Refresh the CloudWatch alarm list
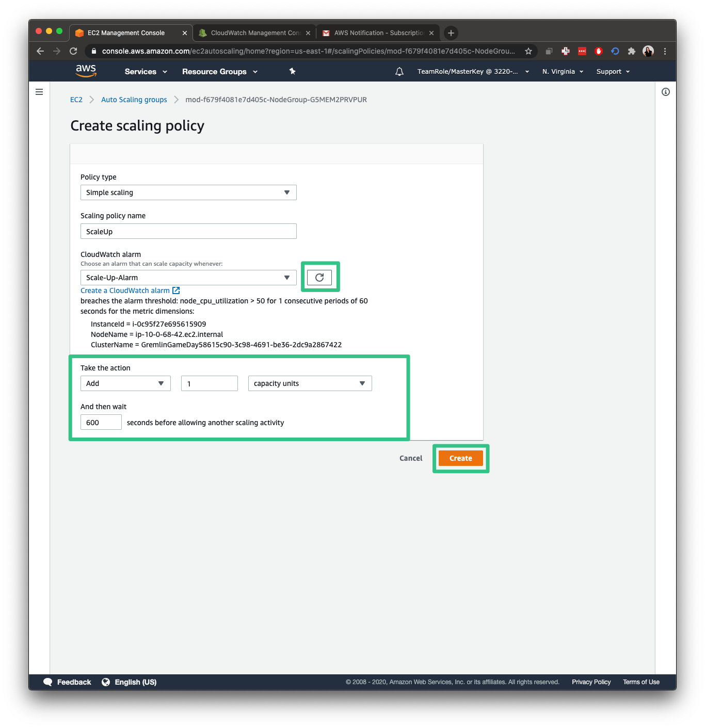Image resolution: width=705 pixels, height=728 pixels. click(319, 278)
